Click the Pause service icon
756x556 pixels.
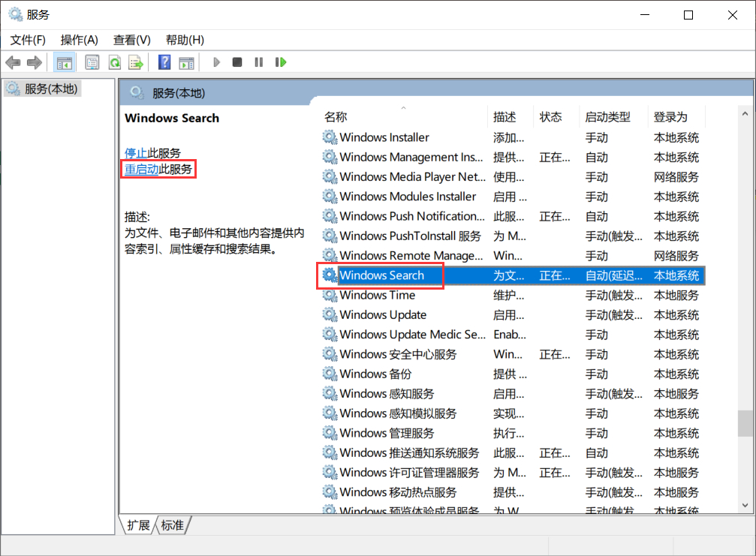click(259, 62)
